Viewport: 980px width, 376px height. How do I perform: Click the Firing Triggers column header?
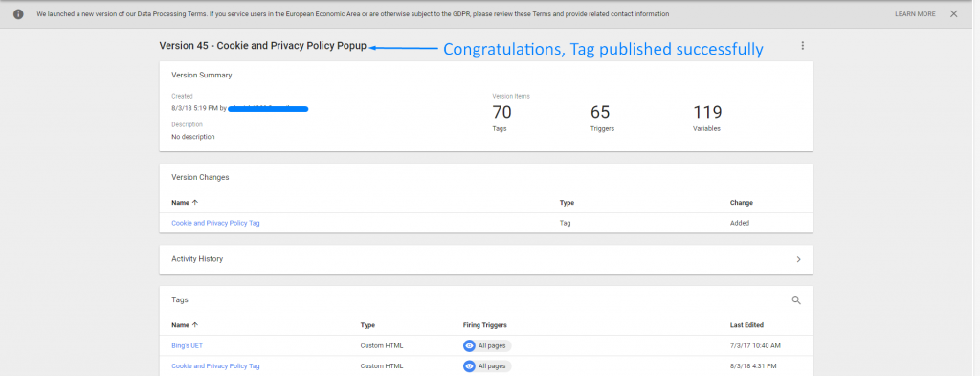pyautogui.click(x=484, y=324)
